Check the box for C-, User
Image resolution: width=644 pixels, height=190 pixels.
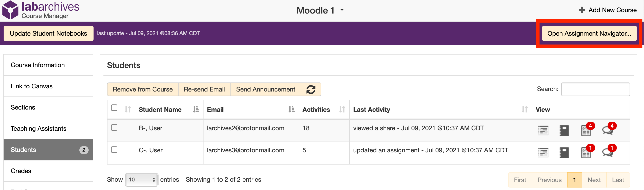tap(114, 150)
